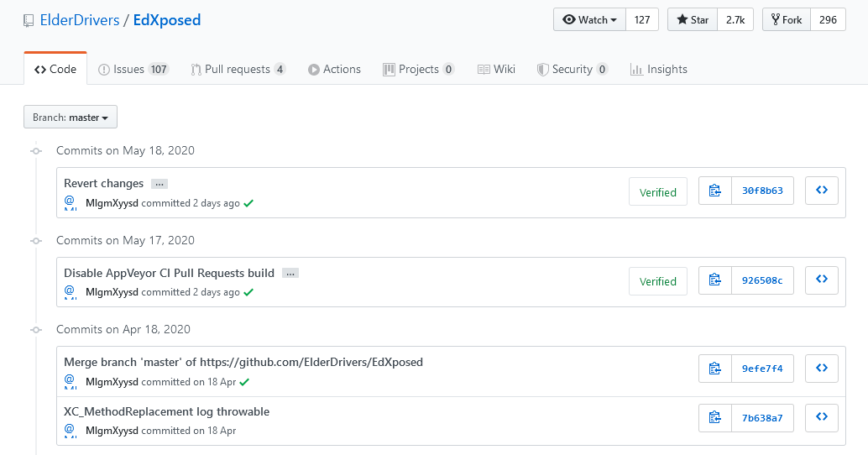The height and width of the screenshot is (455, 868).
Task: Open the EdXposed repository link
Action: [x=166, y=20]
